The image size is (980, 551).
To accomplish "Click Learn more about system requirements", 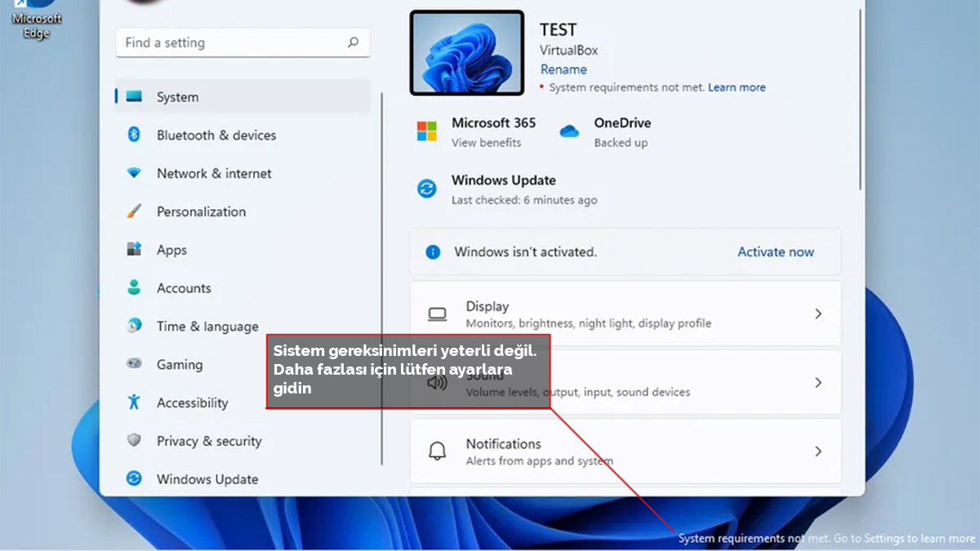I will (737, 87).
